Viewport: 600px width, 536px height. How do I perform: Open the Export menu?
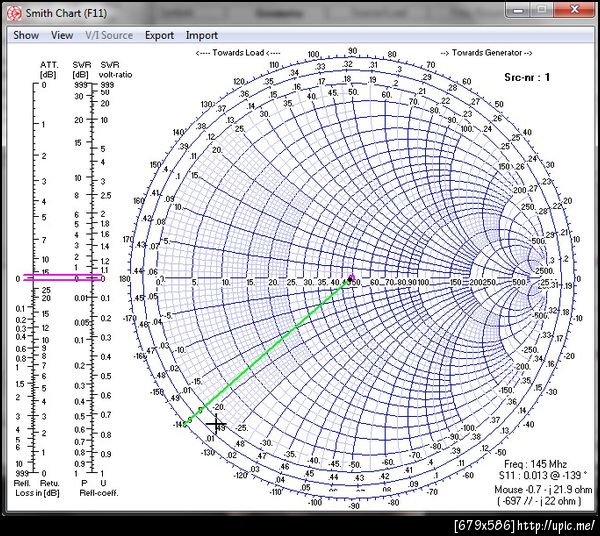click(159, 35)
